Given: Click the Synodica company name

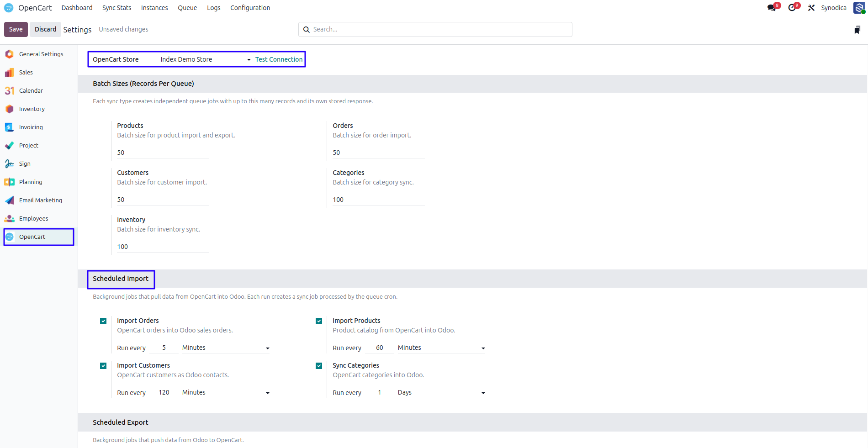Looking at the screenshot, I should coord(833,8).
